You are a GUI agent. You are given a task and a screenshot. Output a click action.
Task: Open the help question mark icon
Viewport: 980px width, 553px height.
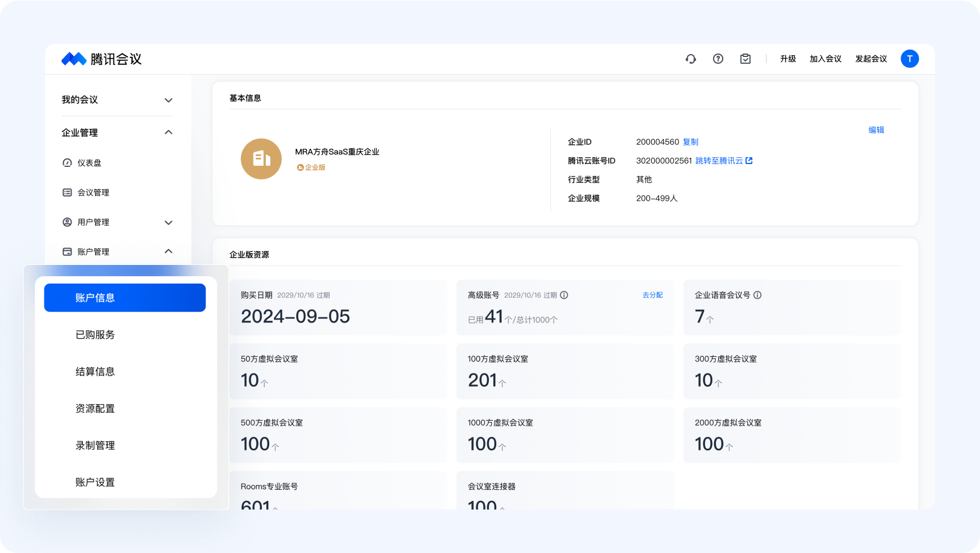click(718, 59)
